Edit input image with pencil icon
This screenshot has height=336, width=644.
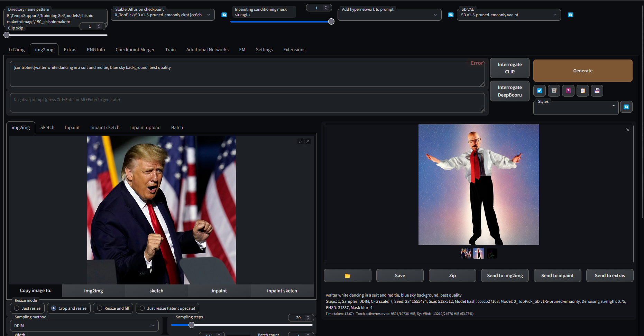301,141
